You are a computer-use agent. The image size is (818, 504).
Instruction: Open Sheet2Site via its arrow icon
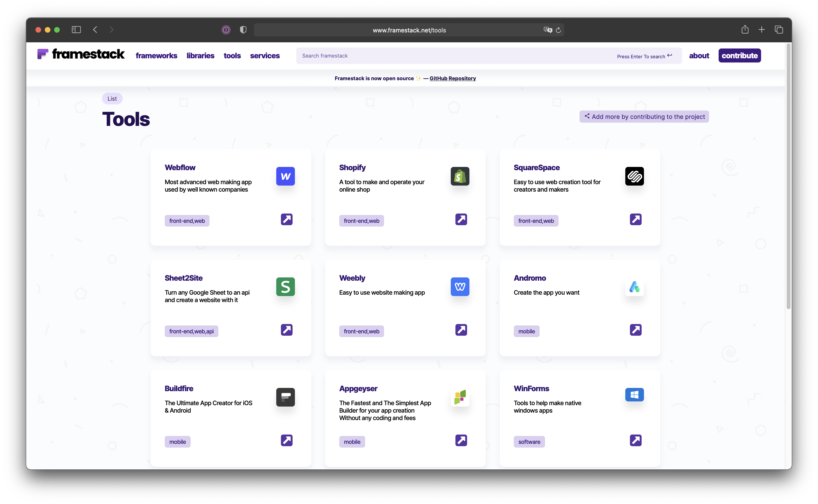pos(287,330)
